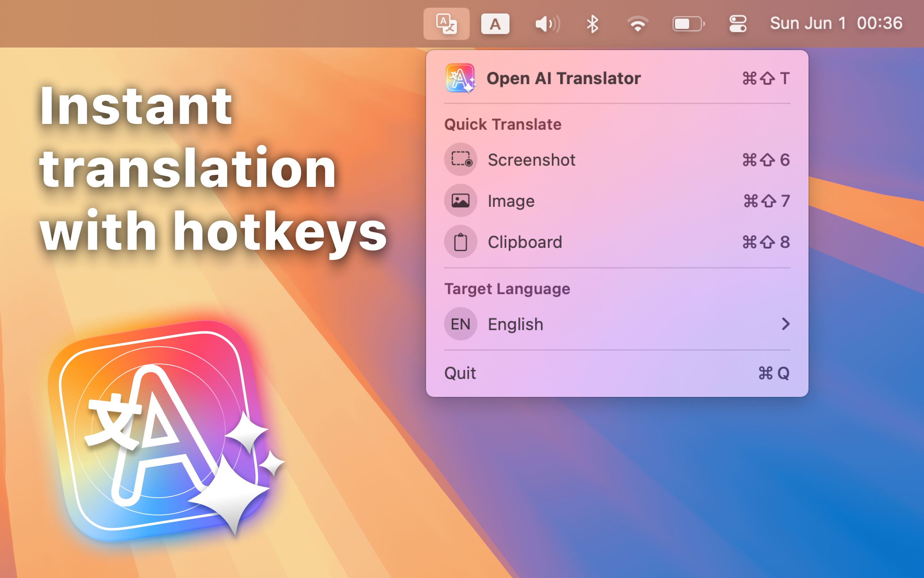Open the Wi-Fi status menu

637,24
